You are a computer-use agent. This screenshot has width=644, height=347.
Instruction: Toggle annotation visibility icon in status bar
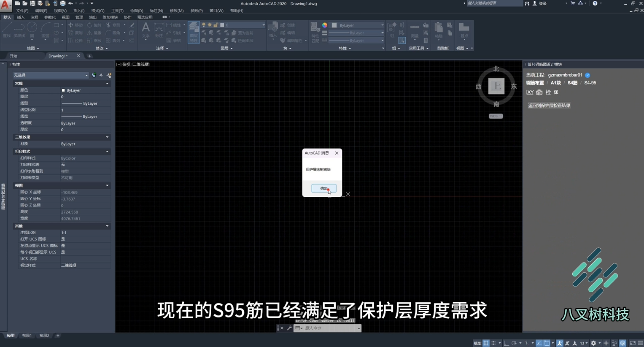click(560, 343)
